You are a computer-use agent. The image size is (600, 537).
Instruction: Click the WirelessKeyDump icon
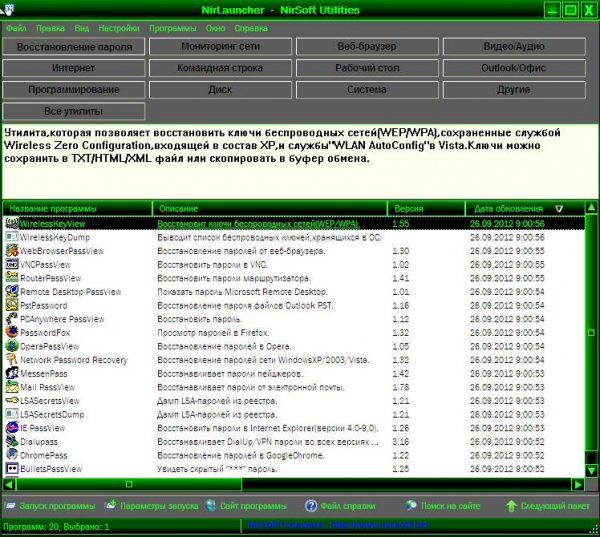click(x=12, y=237)
